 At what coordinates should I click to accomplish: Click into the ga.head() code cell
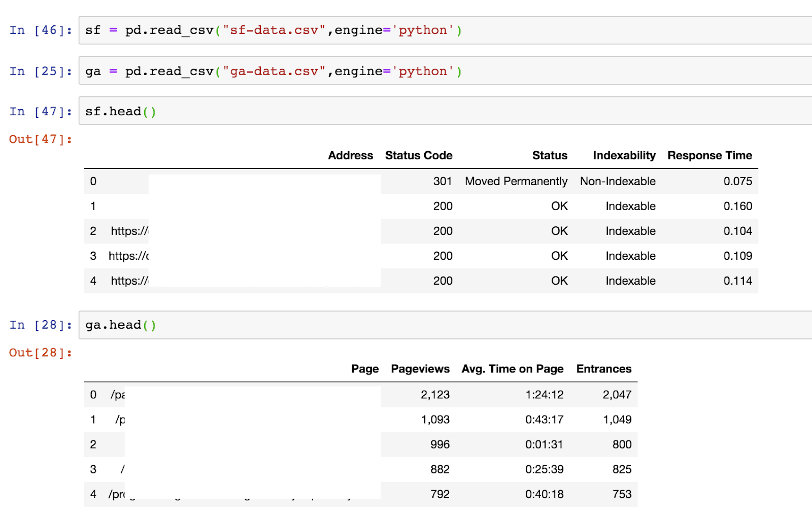pos(445,325)
